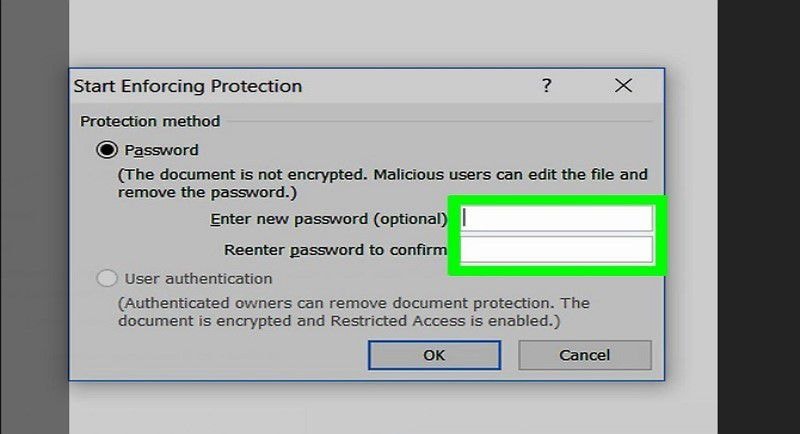800x434 pixels.
Task: Click the Authenticated owners description text
Action: [x=353, y=303]
